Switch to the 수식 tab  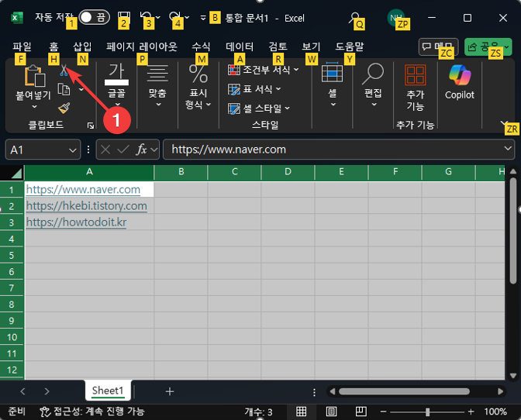point(201,46)
